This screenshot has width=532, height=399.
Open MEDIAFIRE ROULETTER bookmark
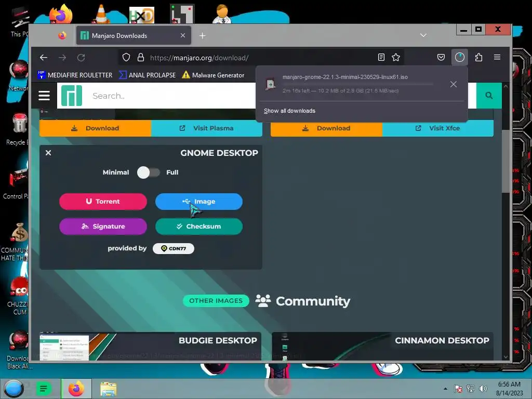click(x=75, y=75)
